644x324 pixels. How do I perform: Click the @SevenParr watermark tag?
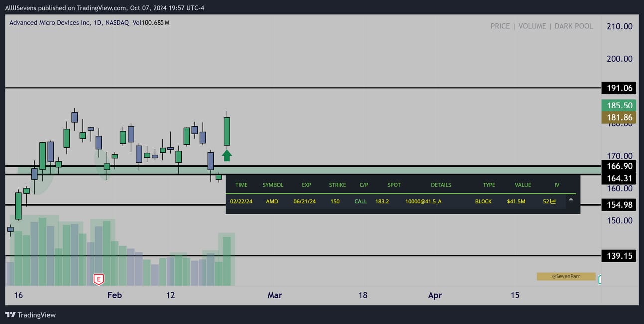(x=566, y=276)
